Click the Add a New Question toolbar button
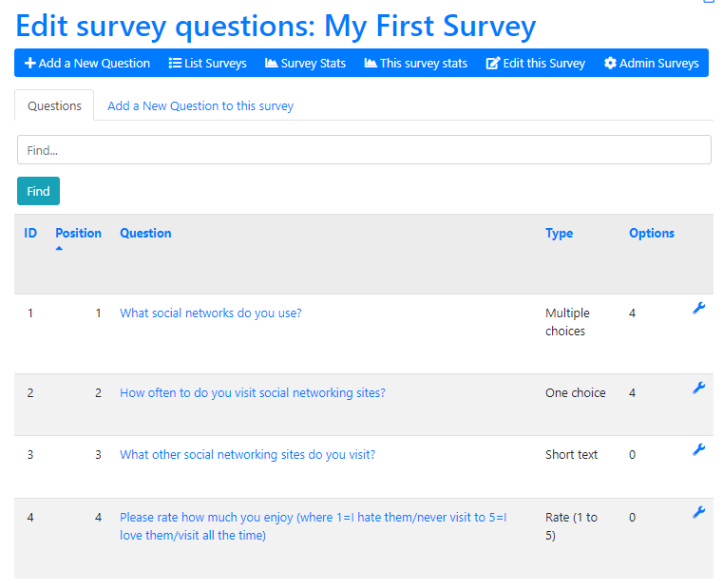The height and width of the screenshot is (588, 723). point(87,64)
